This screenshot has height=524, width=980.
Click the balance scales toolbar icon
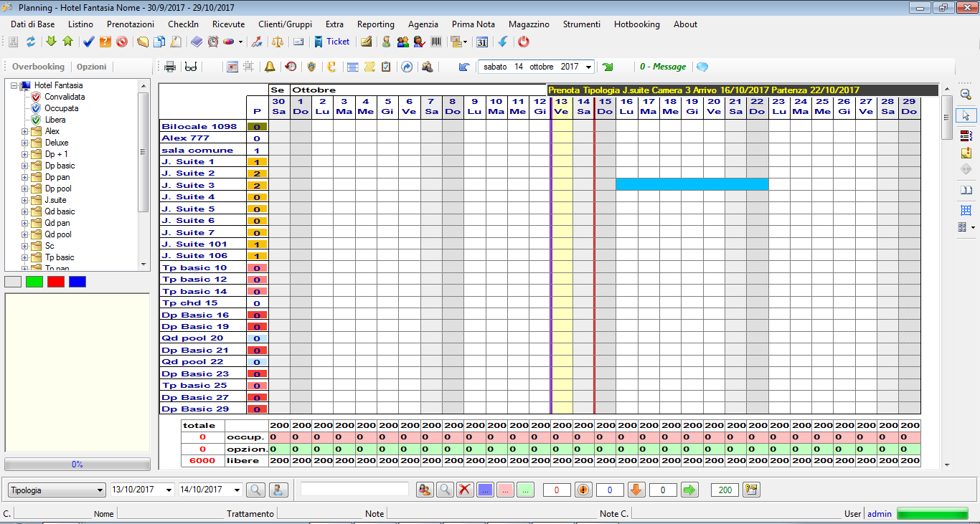coord(278,42)
